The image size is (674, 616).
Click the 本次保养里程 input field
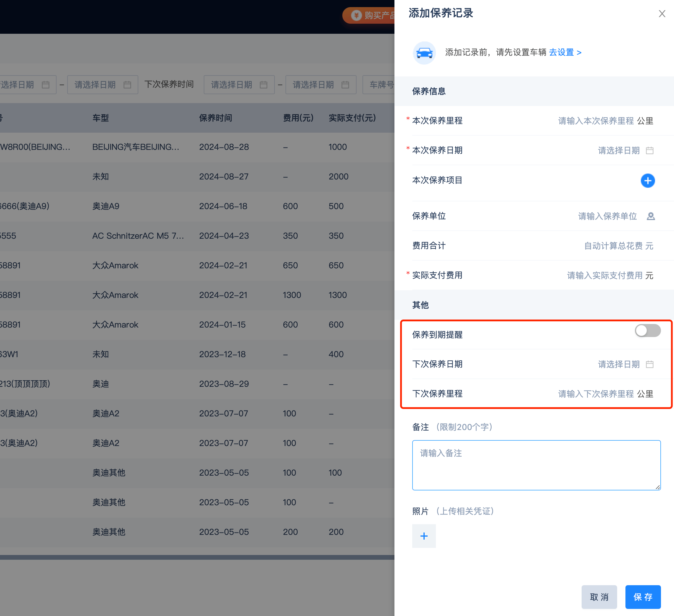[596, 121]
